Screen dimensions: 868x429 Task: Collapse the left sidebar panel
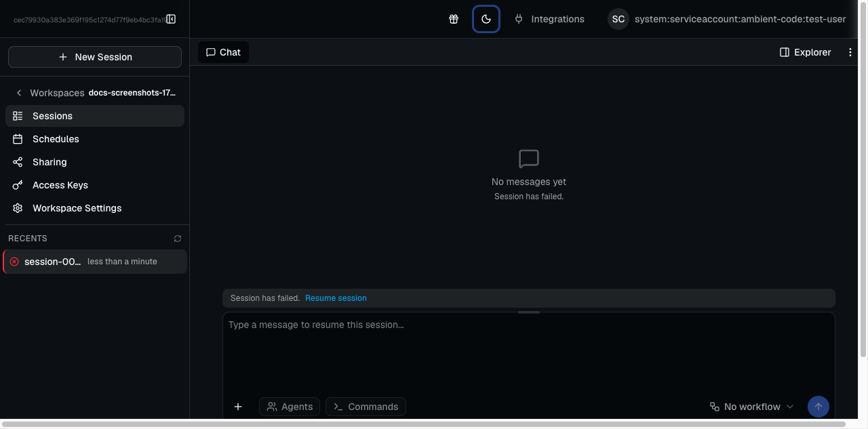coord(171,19)
